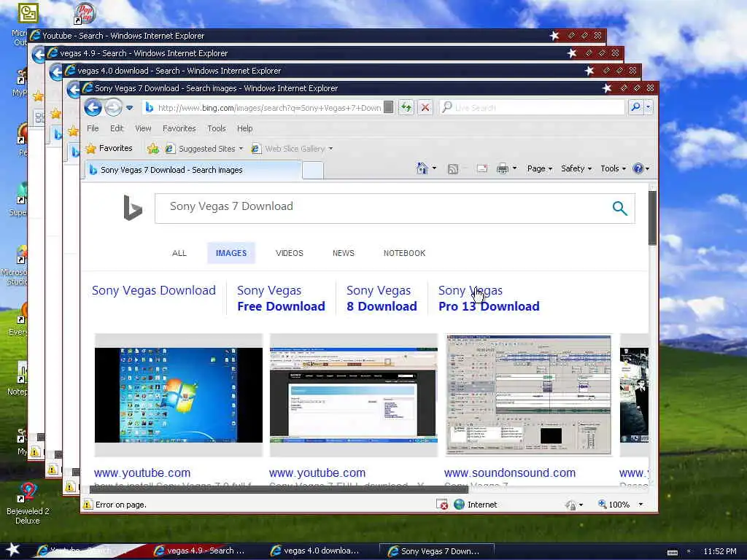The image size is (747, 560).
Task: Open the Tools command bar dropdown
Action: (613, 168)
